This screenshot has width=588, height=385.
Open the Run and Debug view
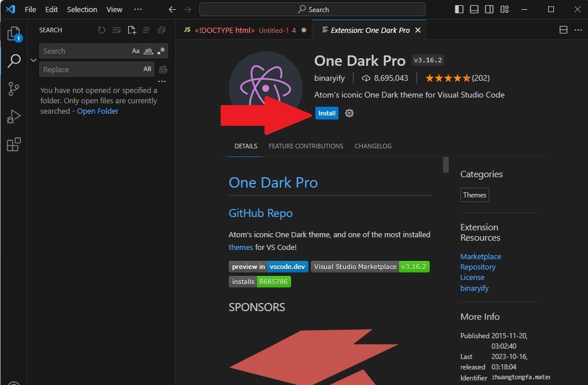(14, 117)
